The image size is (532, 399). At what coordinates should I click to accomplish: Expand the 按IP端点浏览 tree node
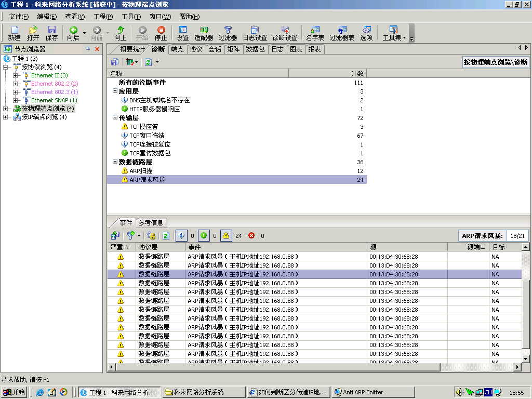6,117
